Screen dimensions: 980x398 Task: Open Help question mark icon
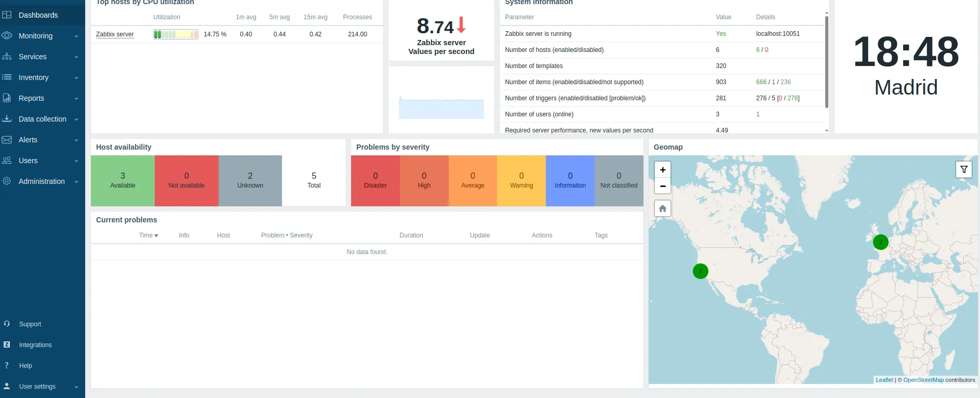7,365
